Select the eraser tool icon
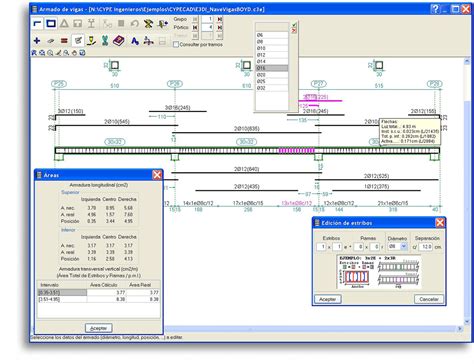Viewport: 474px width, 364px height. click(x=51, y=41)
